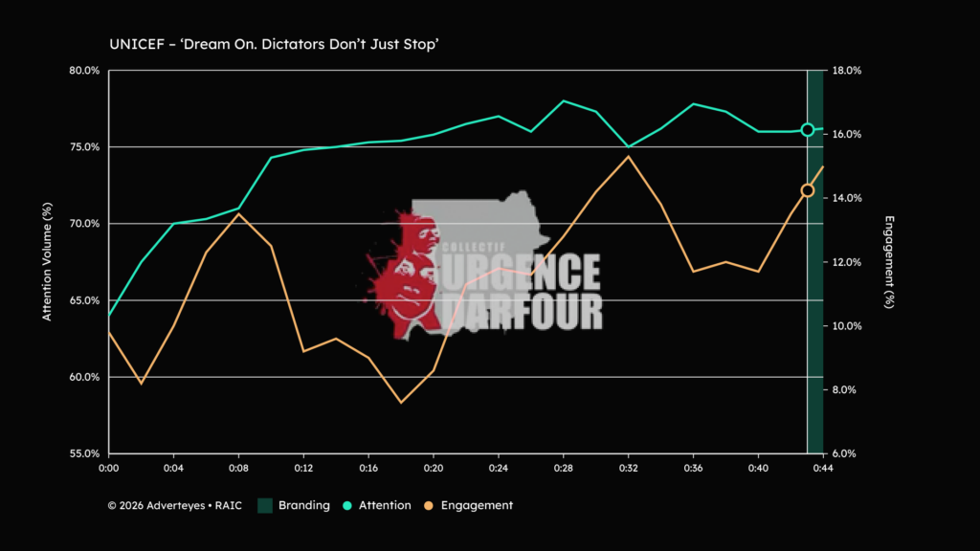Click the '12.0%' right axis label
Image resolution: width=980 pixels, height=551 pixels.
[x=847, y=262]
